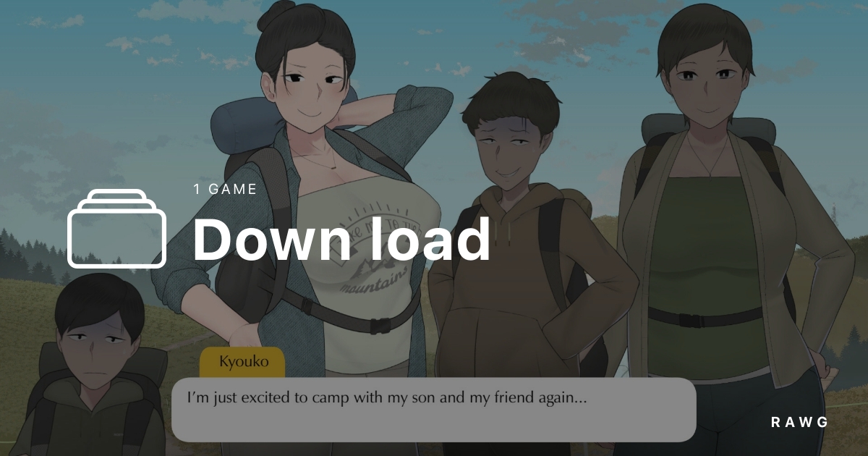
Task: Click the "Kyouko" speaker name tag
Action: (242, 362)
